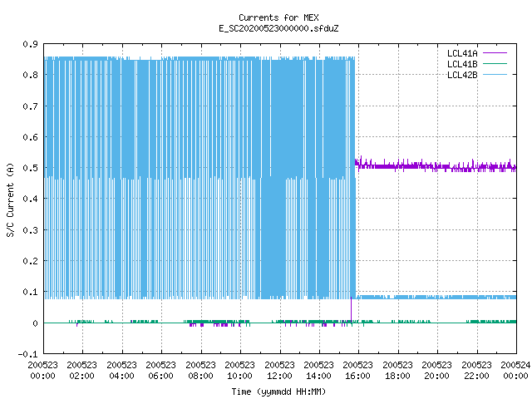This screenshot has height=399, width=532.
Task: Click the 200523 00:00 x-axis tick label
Action: (42, 370)
